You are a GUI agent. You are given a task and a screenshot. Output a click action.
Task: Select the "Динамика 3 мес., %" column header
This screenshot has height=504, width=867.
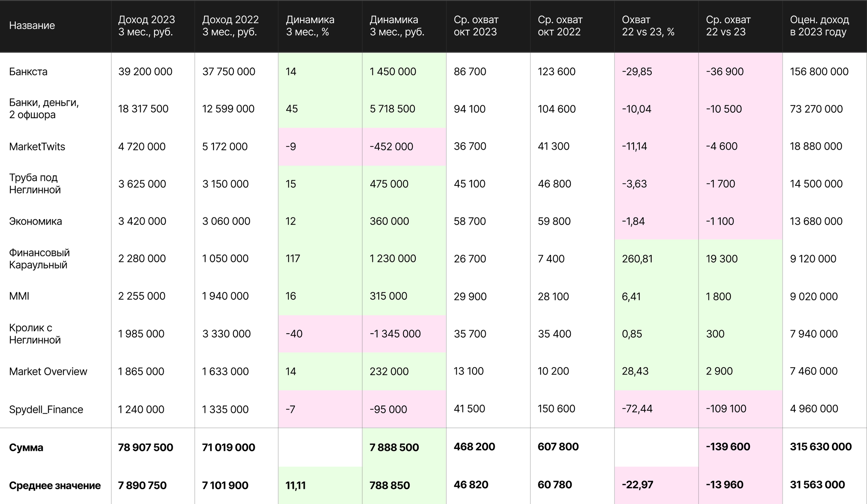pyautogui.click(x=310, y=25)
